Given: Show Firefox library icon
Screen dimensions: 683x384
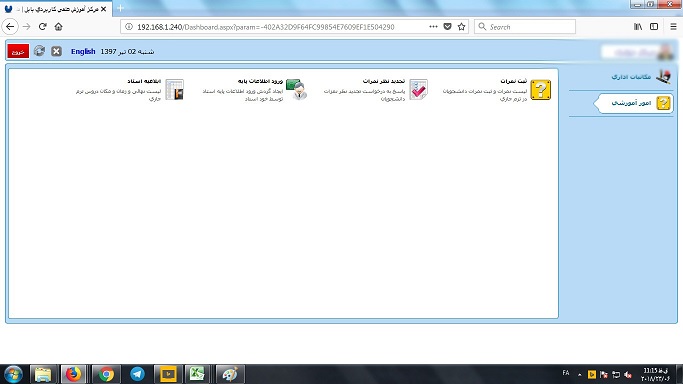Looking at the screenshot, I should pos(638,27).
